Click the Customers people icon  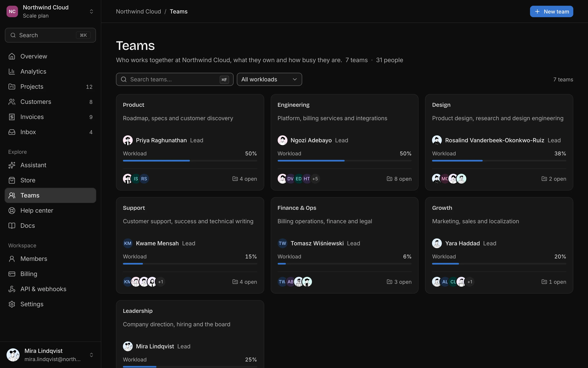coord(12,102)
